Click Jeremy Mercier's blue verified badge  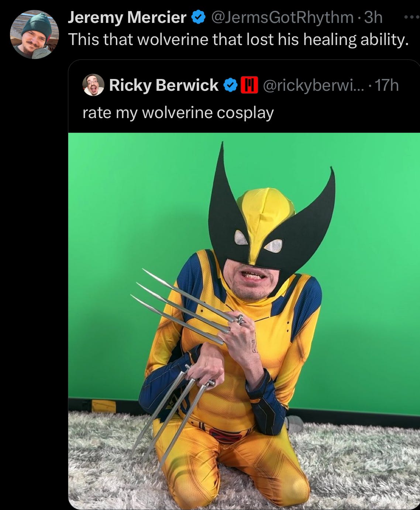(199, 17)
